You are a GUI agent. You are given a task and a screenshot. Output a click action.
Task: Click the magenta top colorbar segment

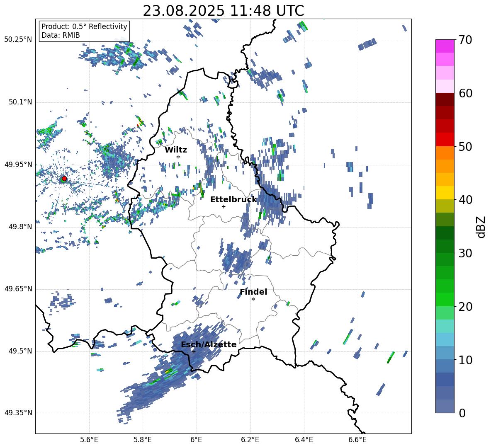tap(445, 46)
